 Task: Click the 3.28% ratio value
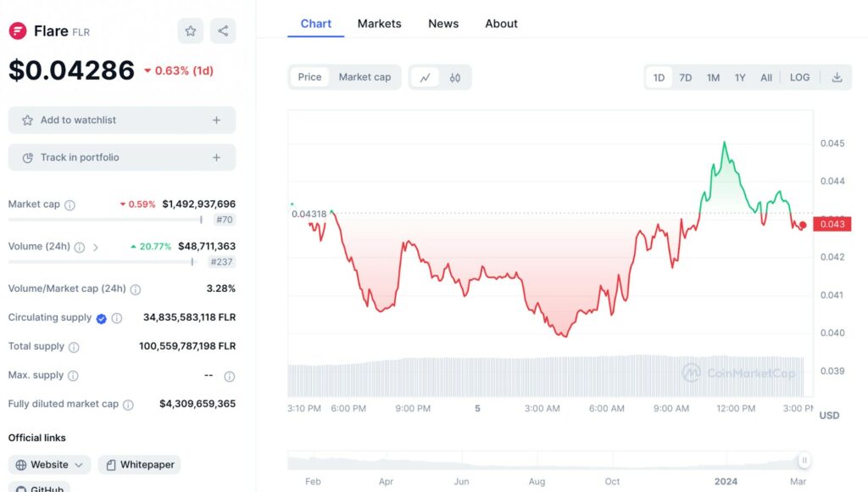221,288
